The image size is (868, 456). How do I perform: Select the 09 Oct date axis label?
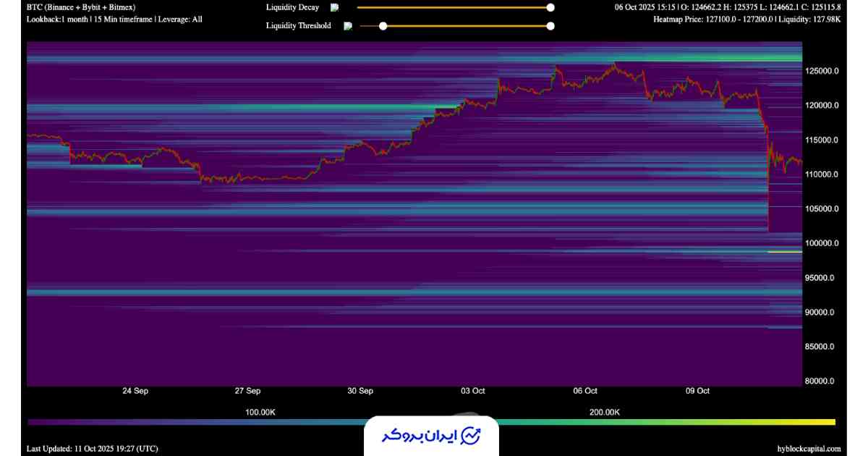pyautogui.click(x=698, y=391)
